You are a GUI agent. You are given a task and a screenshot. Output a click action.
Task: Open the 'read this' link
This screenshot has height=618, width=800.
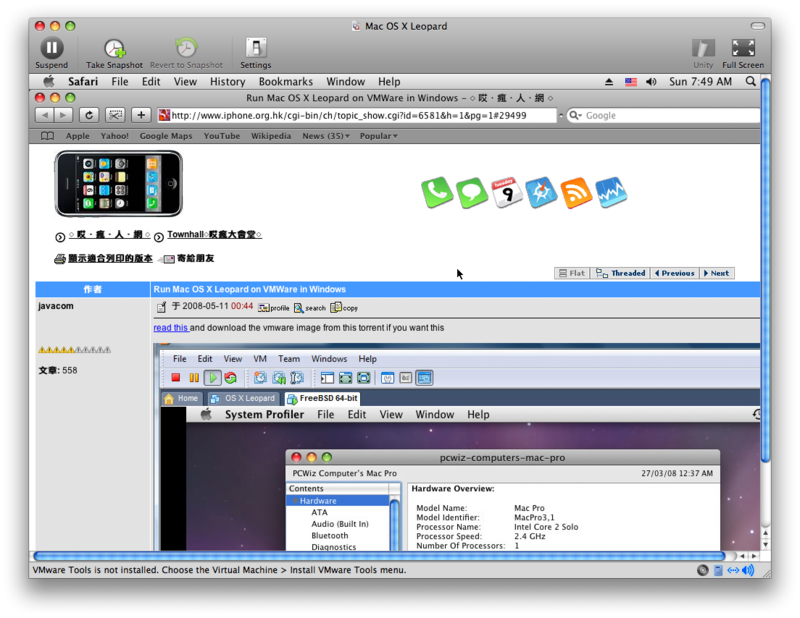(171, 328)
